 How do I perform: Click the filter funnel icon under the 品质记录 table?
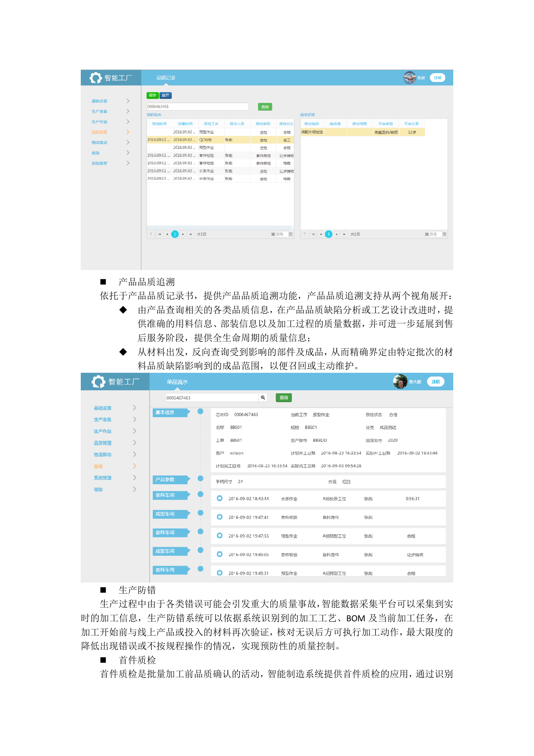(x=305, y=234)
